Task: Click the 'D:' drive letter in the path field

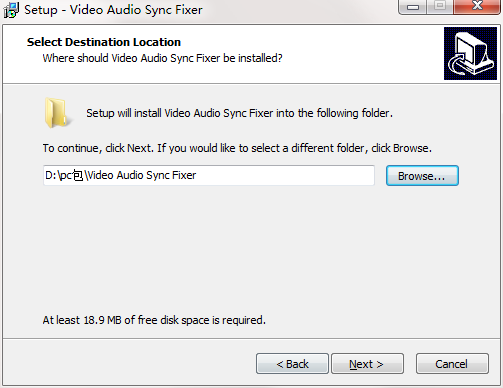Action: point(51,175)
